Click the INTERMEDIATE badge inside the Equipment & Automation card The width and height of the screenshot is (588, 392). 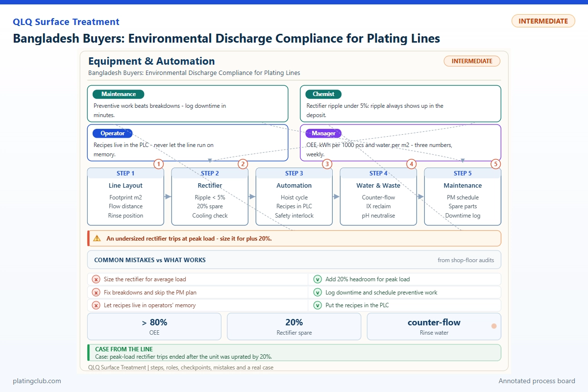click(x=472, y=61)
